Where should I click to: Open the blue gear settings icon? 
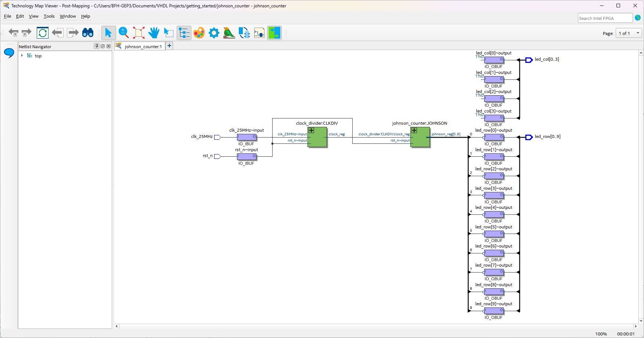(x=214, y=33)
